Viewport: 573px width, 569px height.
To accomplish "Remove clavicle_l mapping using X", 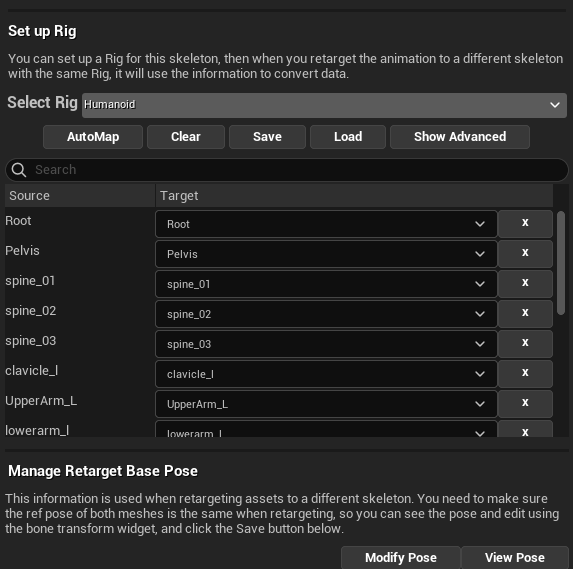I will [x=525, y=373].
